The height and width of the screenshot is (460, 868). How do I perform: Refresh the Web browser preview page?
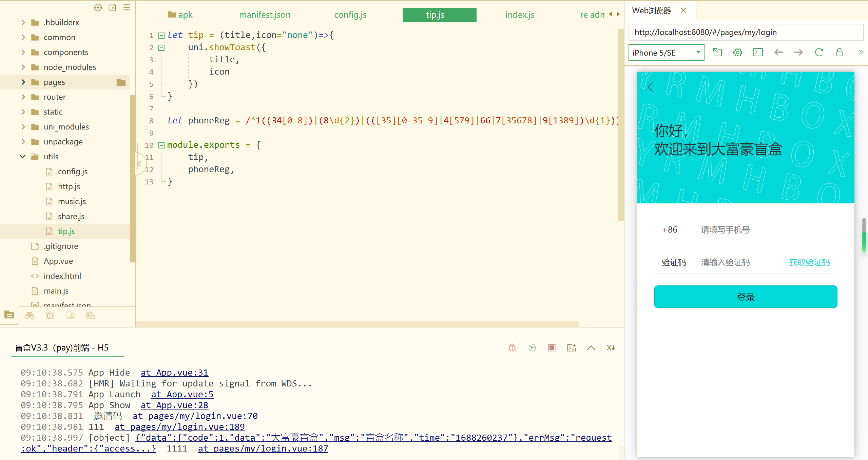pyautogui.click(x=819, y=53)
